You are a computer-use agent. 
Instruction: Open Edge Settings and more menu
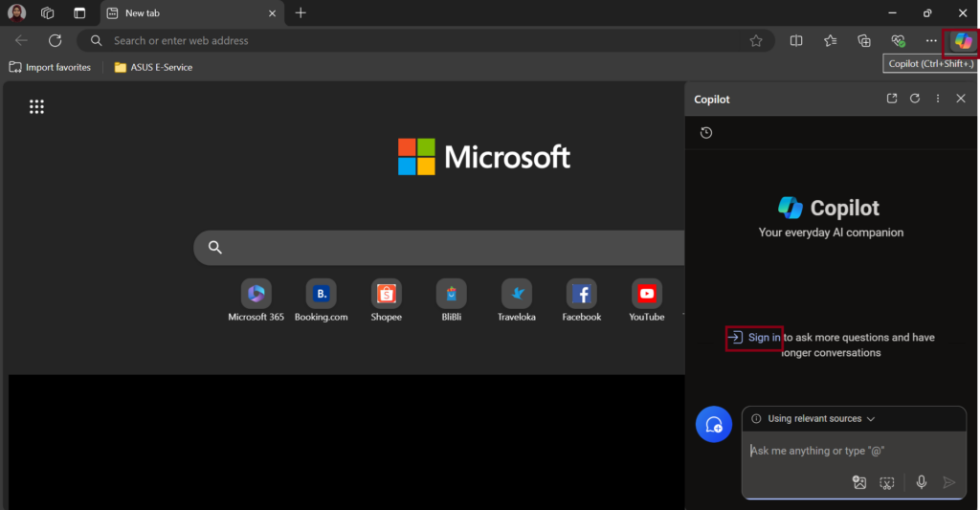[931, 41]
